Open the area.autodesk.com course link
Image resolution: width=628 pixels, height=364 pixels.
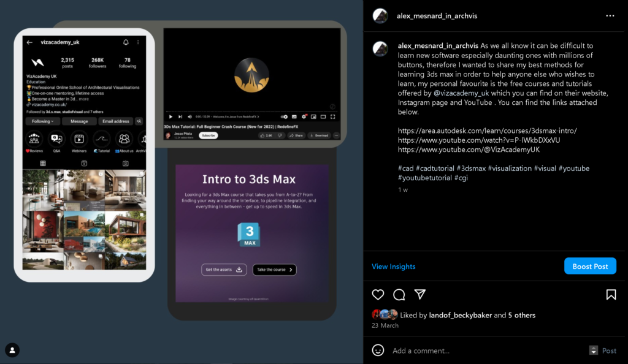pos(488,131)
